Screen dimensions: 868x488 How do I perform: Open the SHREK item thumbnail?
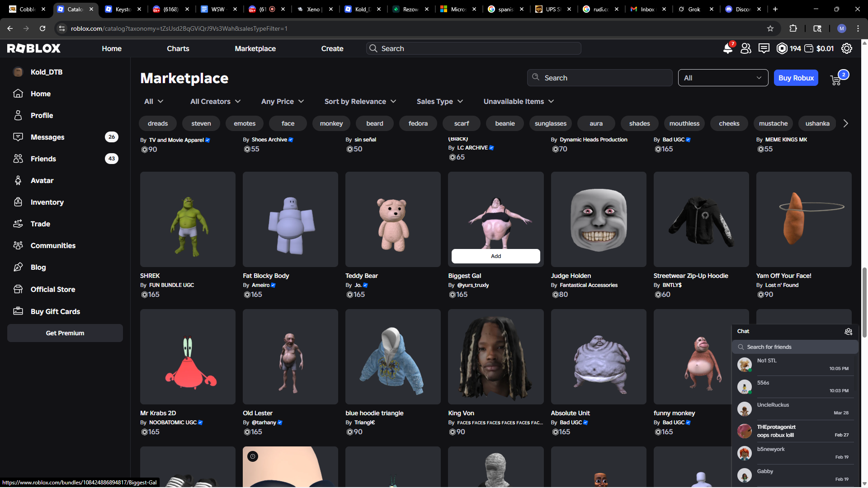[188, 219]
